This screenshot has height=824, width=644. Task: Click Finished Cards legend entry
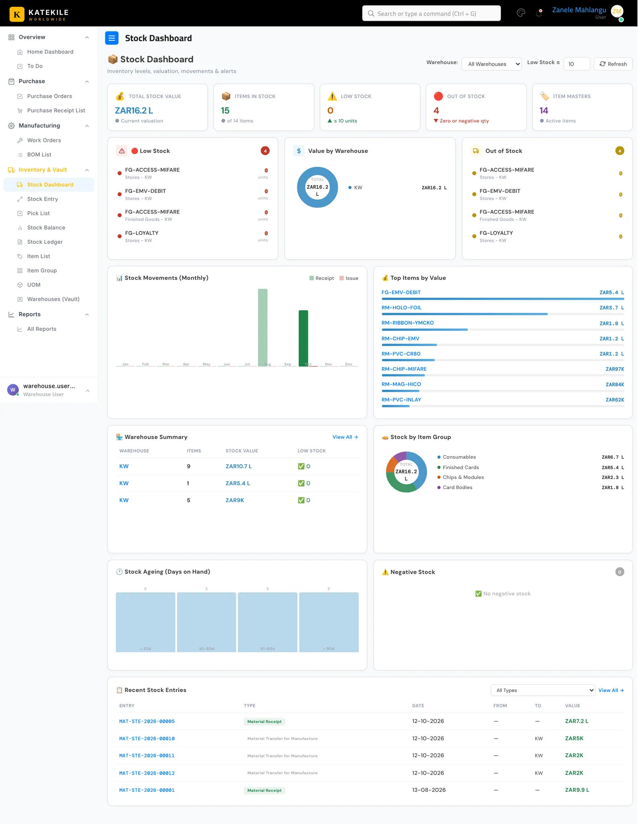[x=460, y=468]
